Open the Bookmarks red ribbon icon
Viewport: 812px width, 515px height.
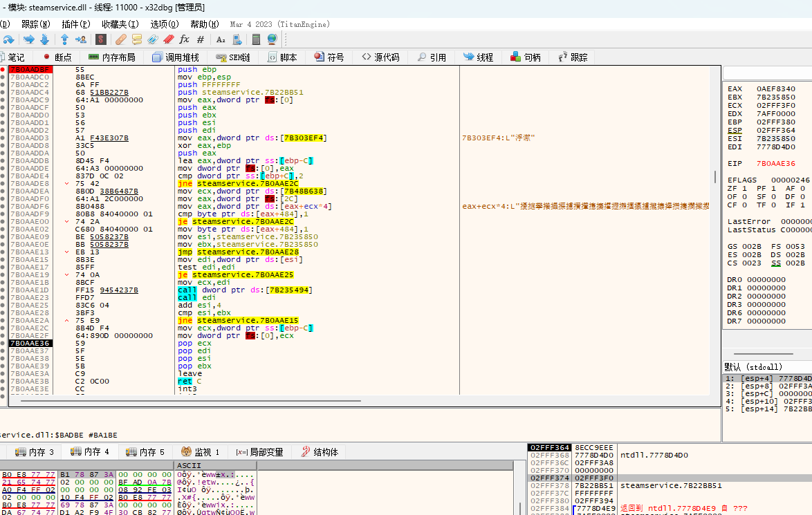(x=168, y=39)
